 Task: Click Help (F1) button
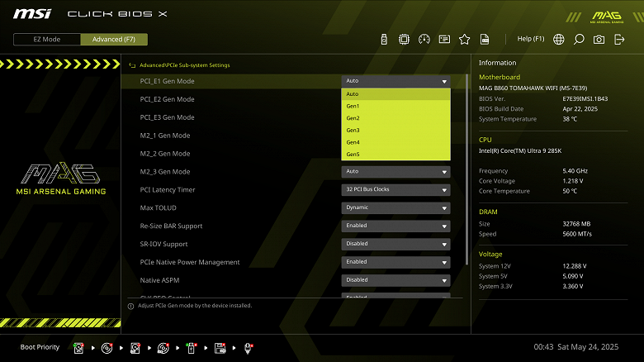coord(531,39)
